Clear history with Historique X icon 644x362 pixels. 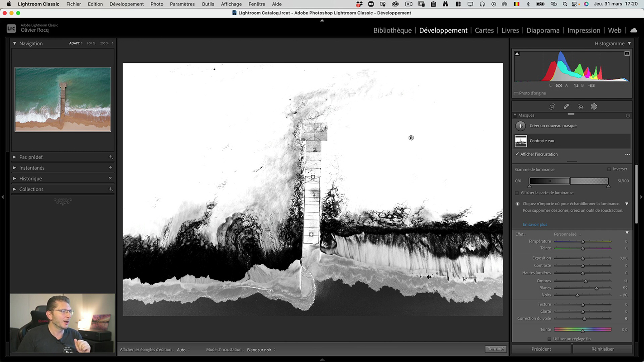(x=110, y=178)
